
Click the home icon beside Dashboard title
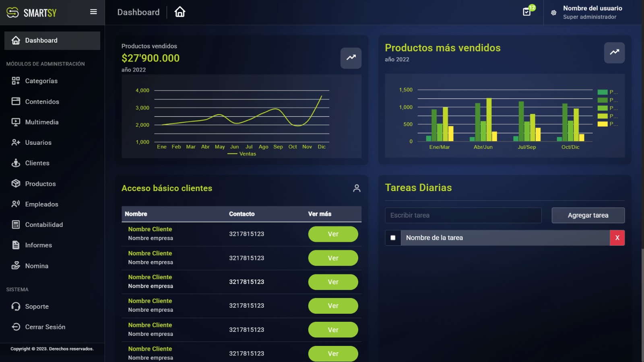click(x=180, y=12)
